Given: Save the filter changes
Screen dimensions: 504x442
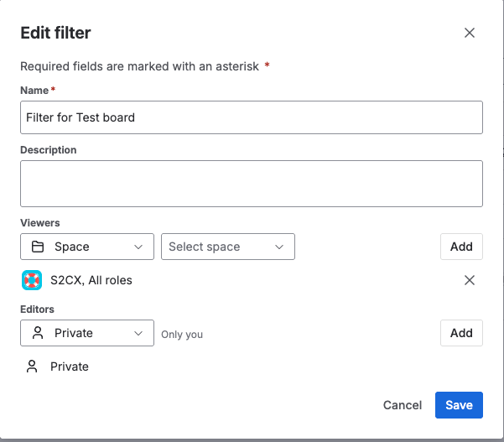Looking at the screenshot, I should 459,405.
